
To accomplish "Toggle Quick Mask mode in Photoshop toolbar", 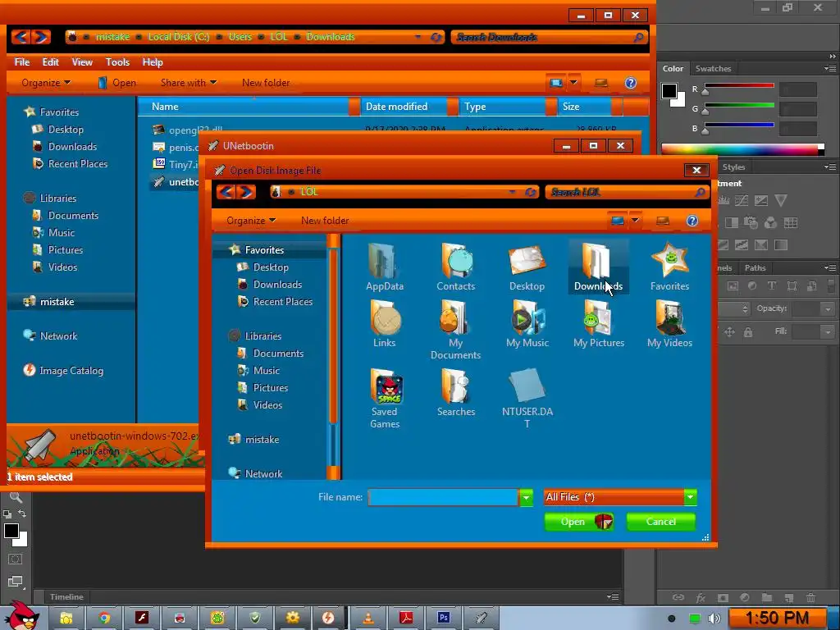I will coord(15,559).
